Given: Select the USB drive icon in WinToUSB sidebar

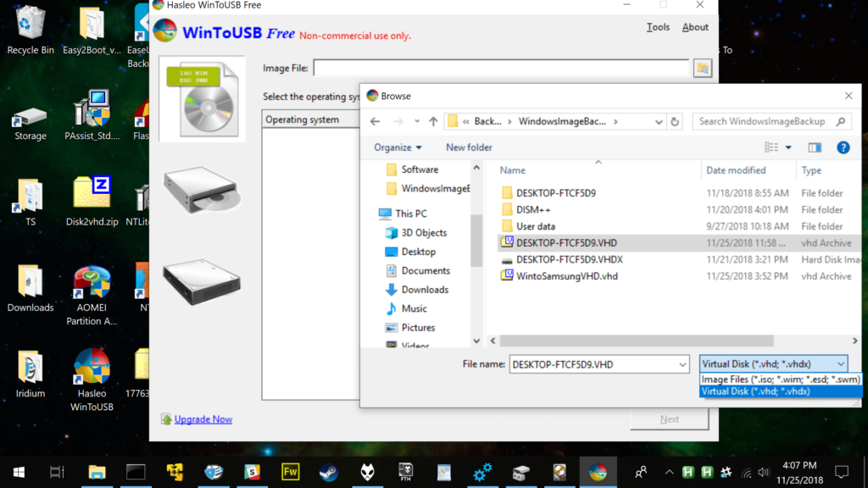Looking at the screenshot, I should tap(200, 186).
